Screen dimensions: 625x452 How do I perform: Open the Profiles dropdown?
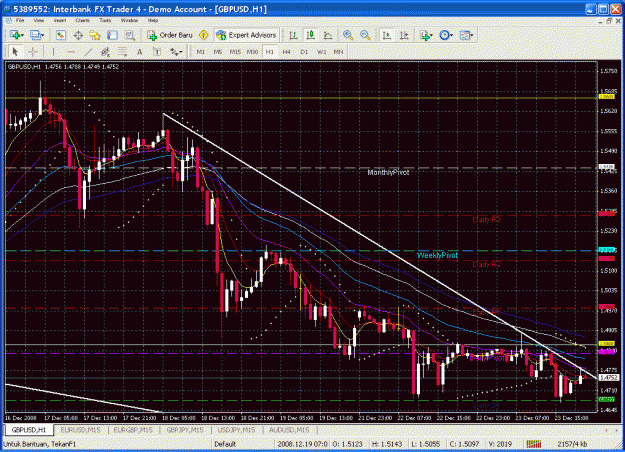click(x=37, y=35)
